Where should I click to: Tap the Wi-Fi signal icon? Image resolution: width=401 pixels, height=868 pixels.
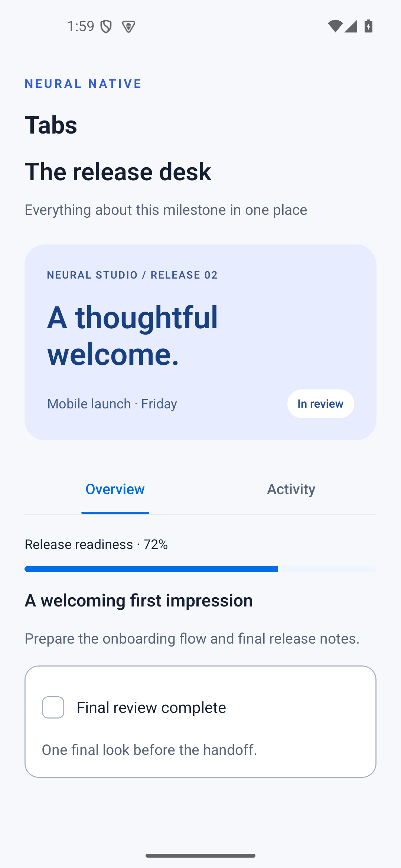(335, 26)
